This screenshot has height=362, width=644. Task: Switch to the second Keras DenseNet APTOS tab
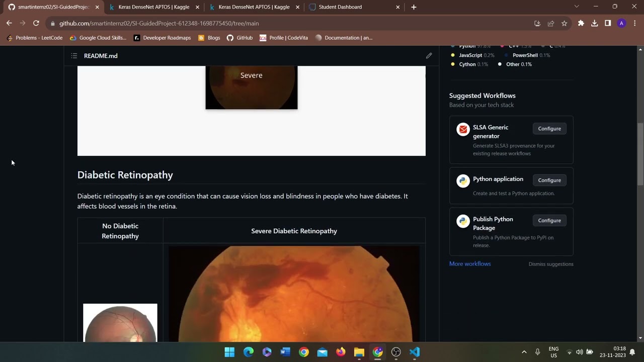tap(255, 7)
